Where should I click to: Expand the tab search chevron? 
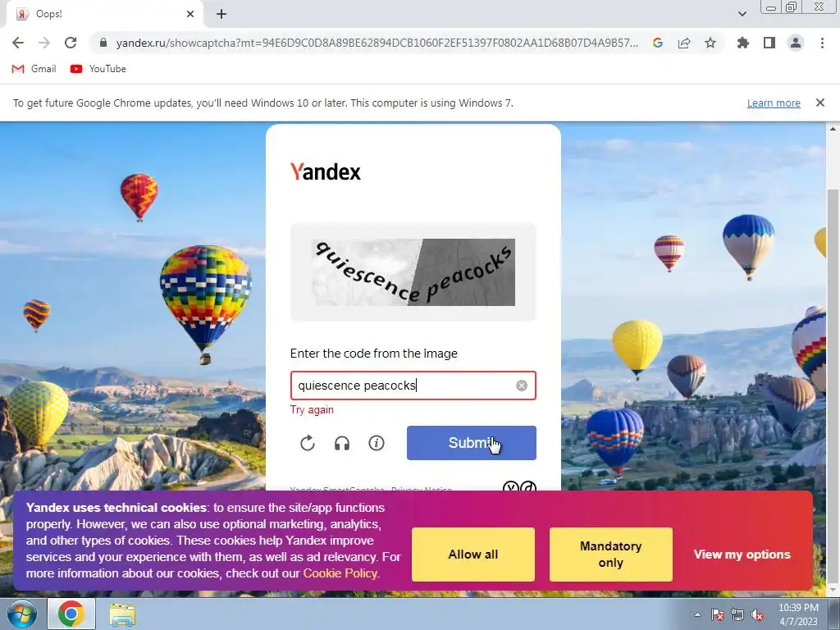tap(742, 14)
